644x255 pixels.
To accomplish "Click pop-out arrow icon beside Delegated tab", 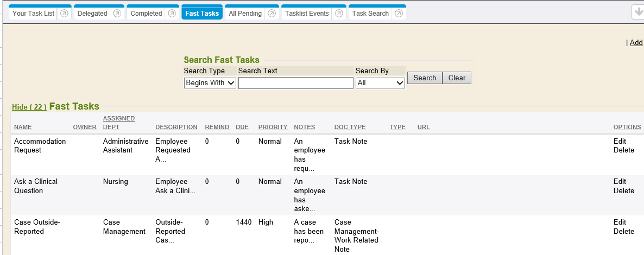I will tap(117, 14).
